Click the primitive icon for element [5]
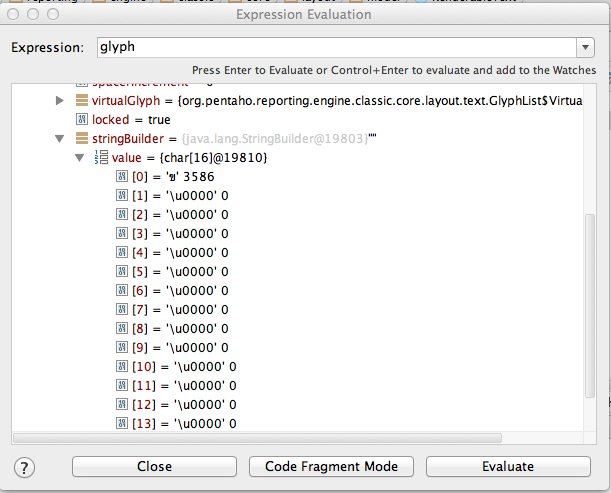This screenshot has width=611, height=493. (x=122, y=271)
